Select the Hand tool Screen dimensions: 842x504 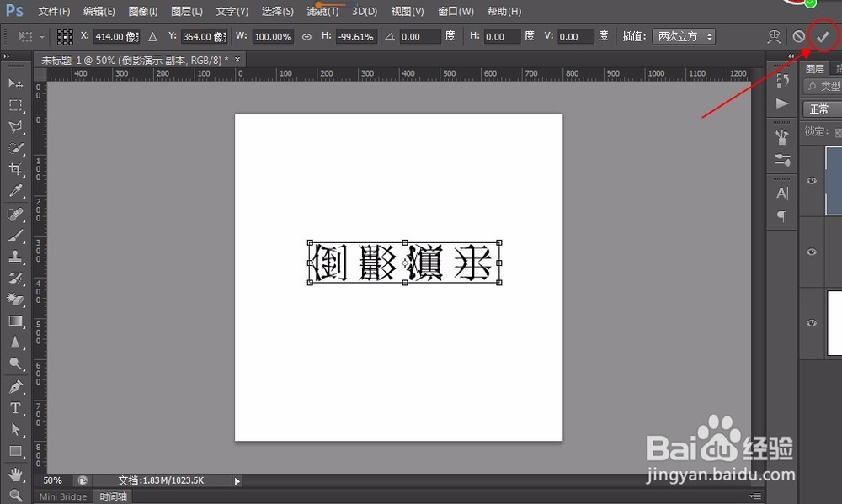click(x=15, y=475)
